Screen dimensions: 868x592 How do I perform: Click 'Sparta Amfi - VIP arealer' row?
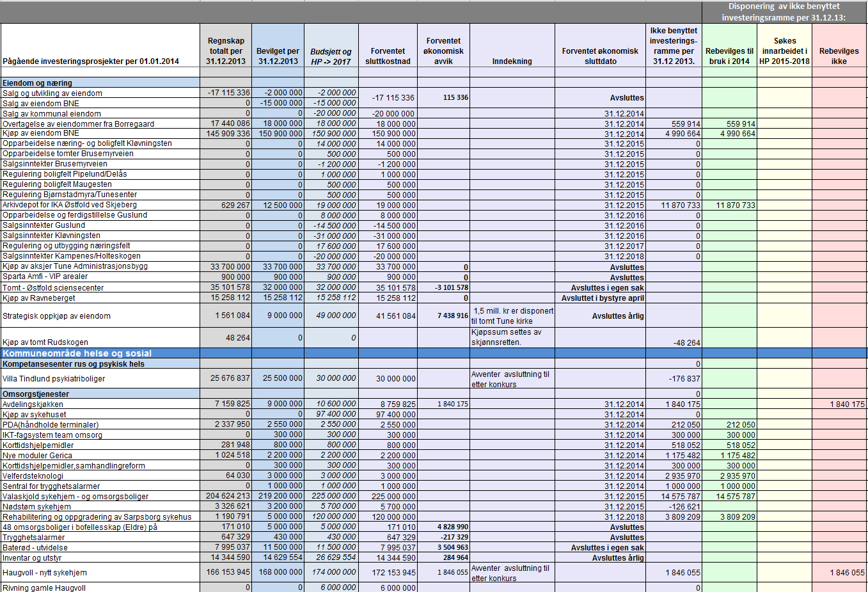tap(45, 276)
